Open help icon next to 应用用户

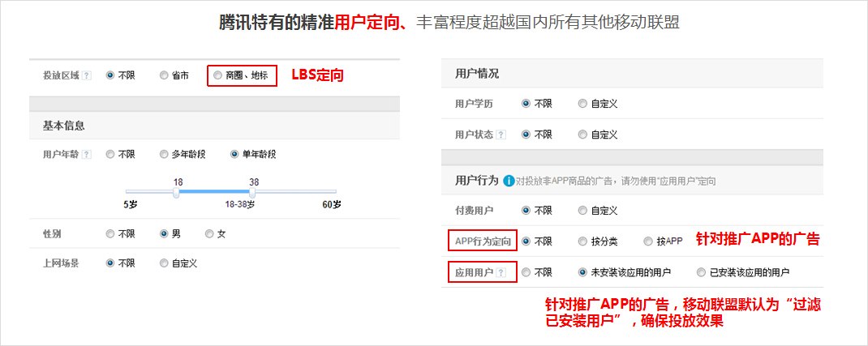[501, 272]
